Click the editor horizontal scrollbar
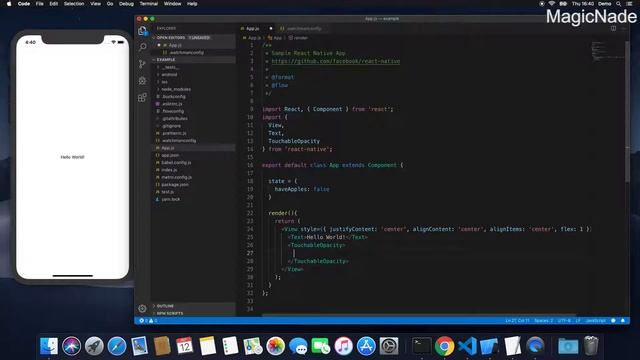This screenshot has width=640, height=360. [x=418, y=315]
